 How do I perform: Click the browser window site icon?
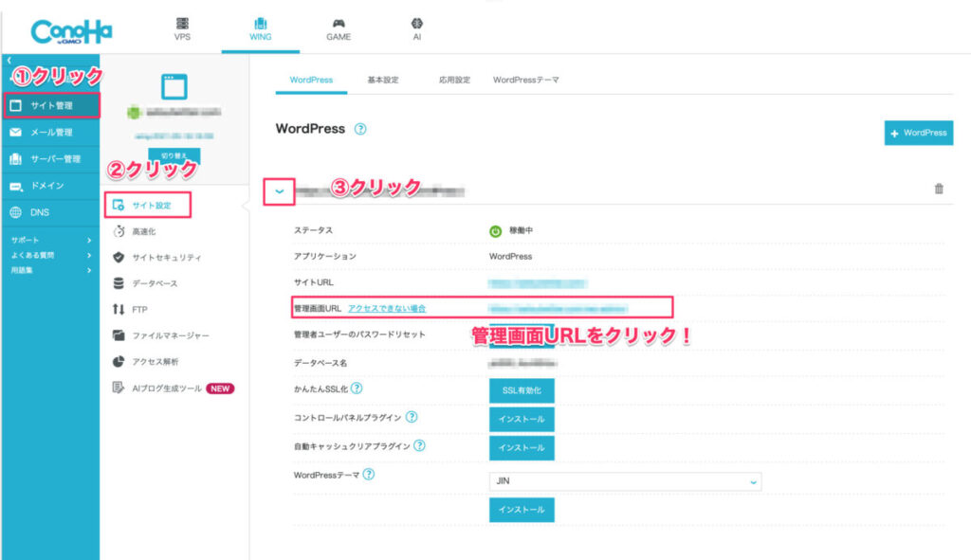(174, 86)
